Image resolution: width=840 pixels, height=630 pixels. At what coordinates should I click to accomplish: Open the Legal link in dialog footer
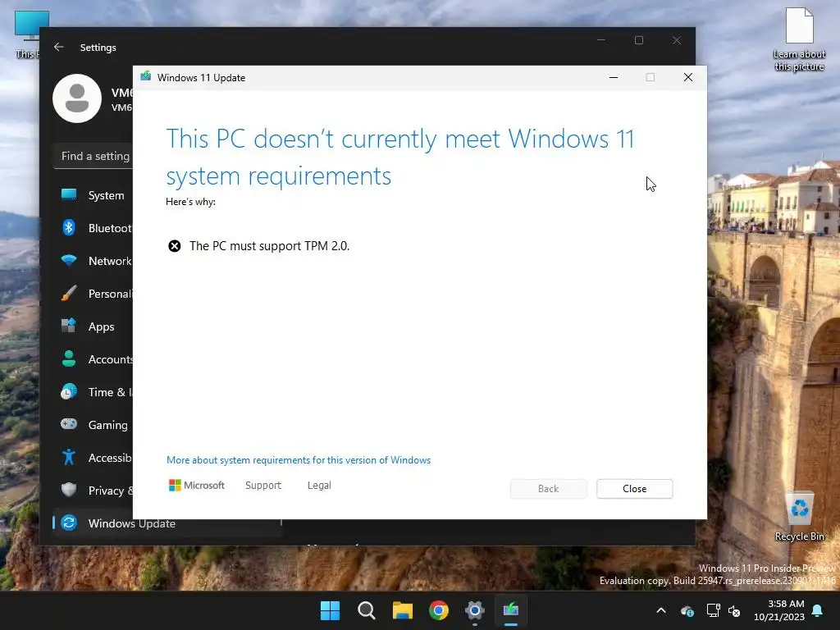[319, 486]
